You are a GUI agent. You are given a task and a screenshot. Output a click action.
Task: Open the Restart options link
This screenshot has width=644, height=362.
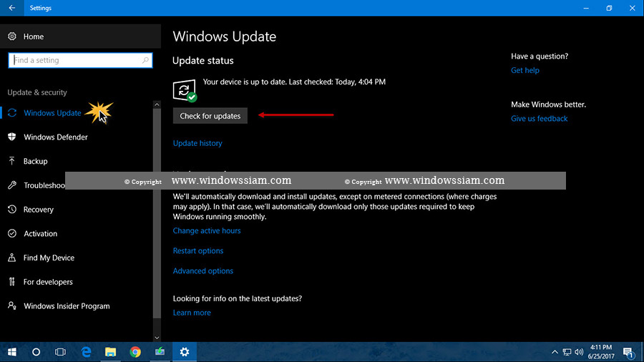[198, 251]
